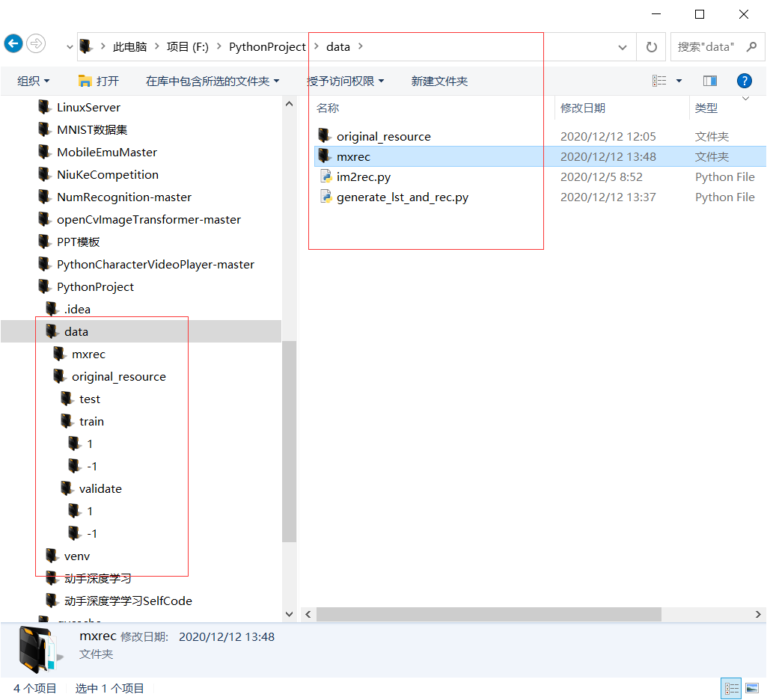
Task: Toggle the preview pane button
Action: pos(709,81)
